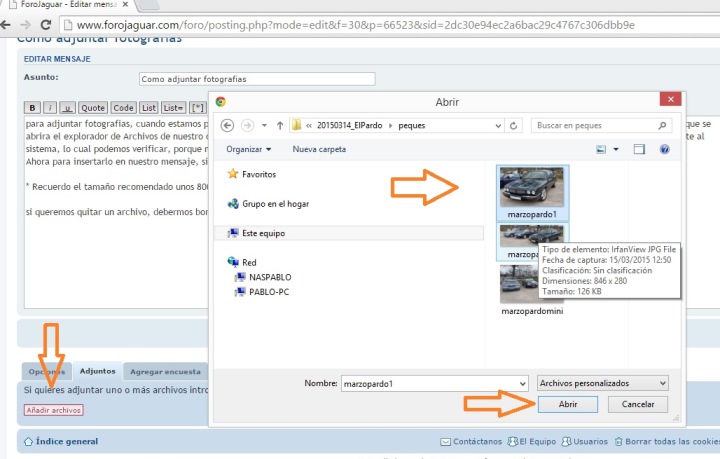The width and height of the screenshot is (720, 459).
Task: Select Grupo en el hogar
Action: pos(275,203)
